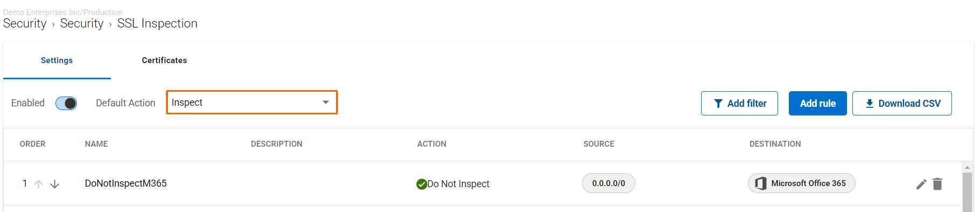This screenshot has height=212, width=980.
Task: Sort by the NAME column header
Action: (x=96, y=144)
